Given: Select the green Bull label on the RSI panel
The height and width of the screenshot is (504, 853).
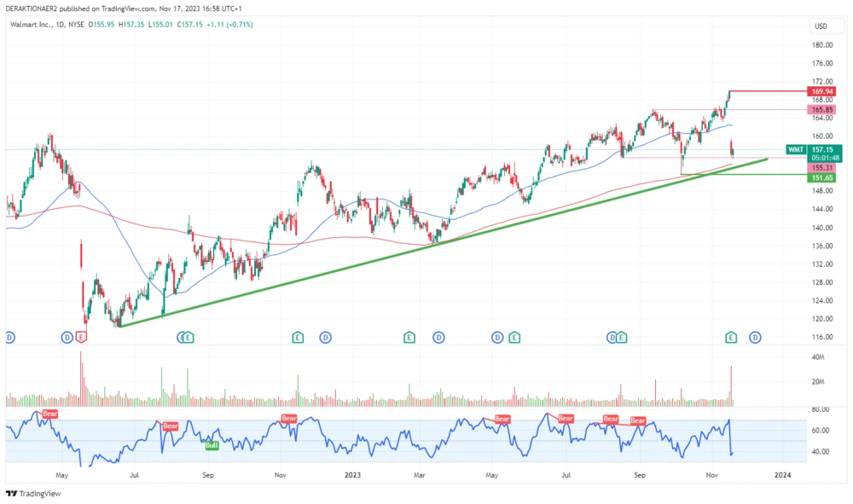Looking at the screenshot, I should pyautogui.click(x=211, y=444).
